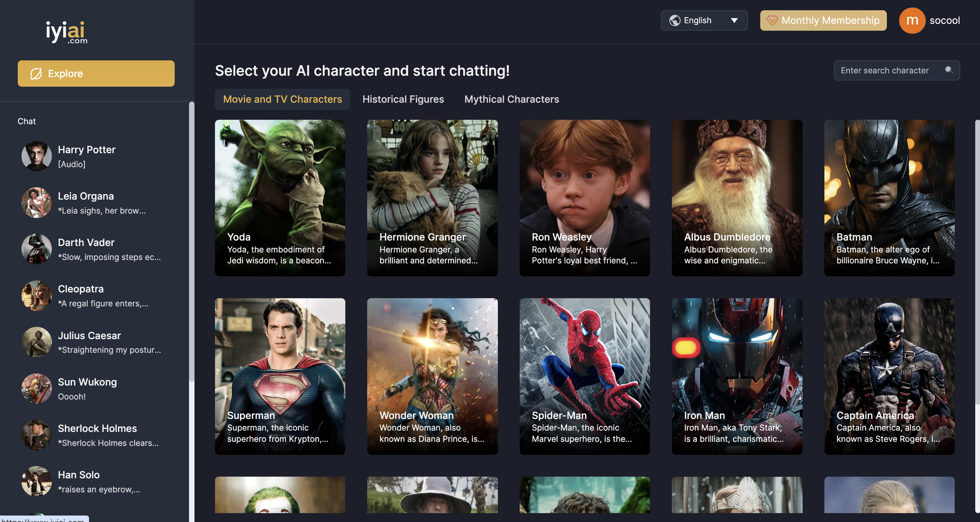Select the Iron Man character card
980x522 pixels.
tap(736, 376)
